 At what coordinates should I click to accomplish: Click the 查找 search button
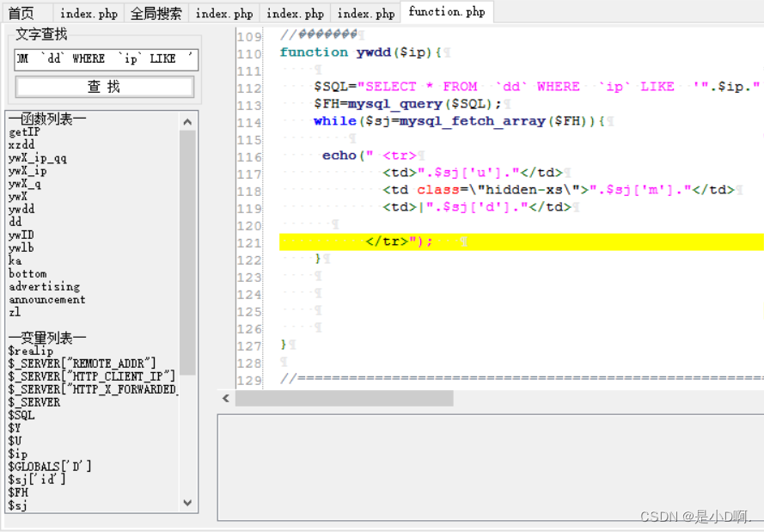point(104,87)
